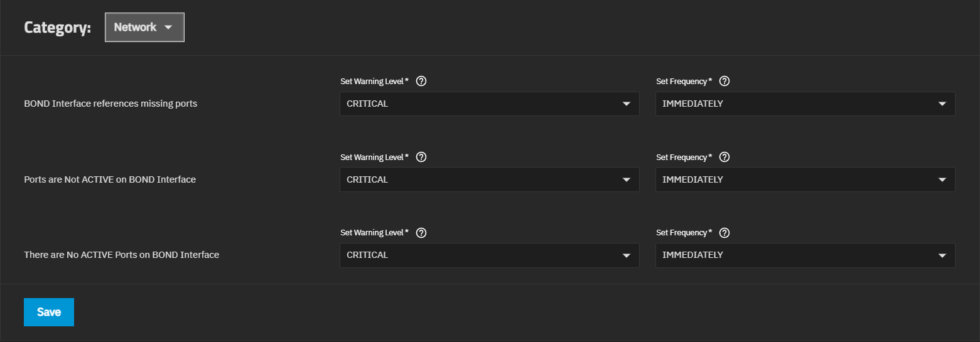Change frequency for Ports Not ACTIVE alert
The width and height of the screenshot is (980, 342).
805,179
